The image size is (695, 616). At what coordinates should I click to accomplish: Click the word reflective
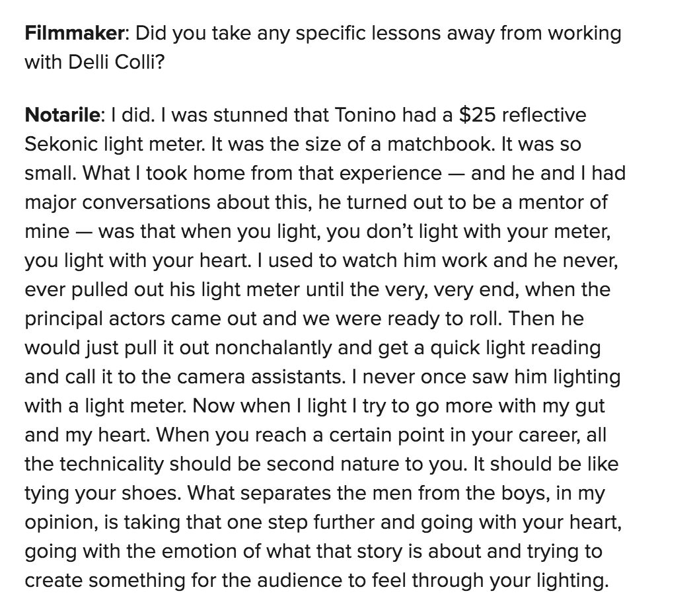click(544, 115)
